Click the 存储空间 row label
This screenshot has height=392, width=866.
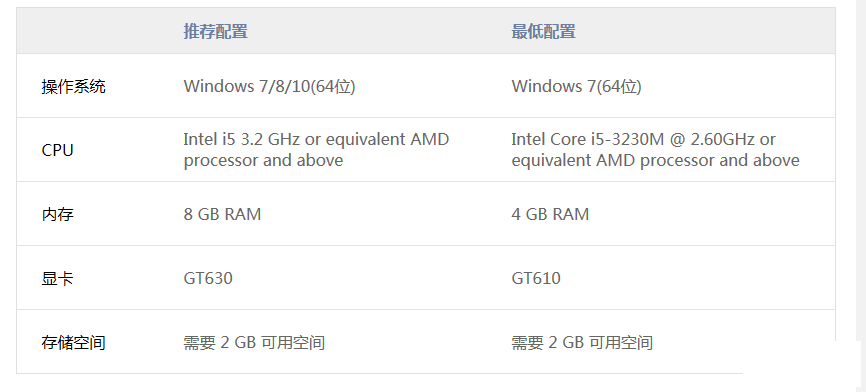73,343
